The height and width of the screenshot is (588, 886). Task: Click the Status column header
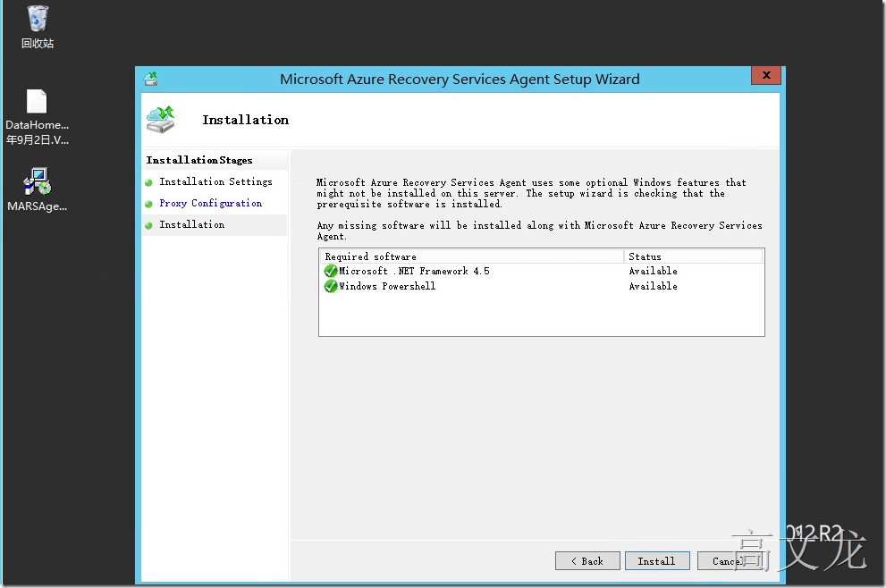[x=693, y=256]
